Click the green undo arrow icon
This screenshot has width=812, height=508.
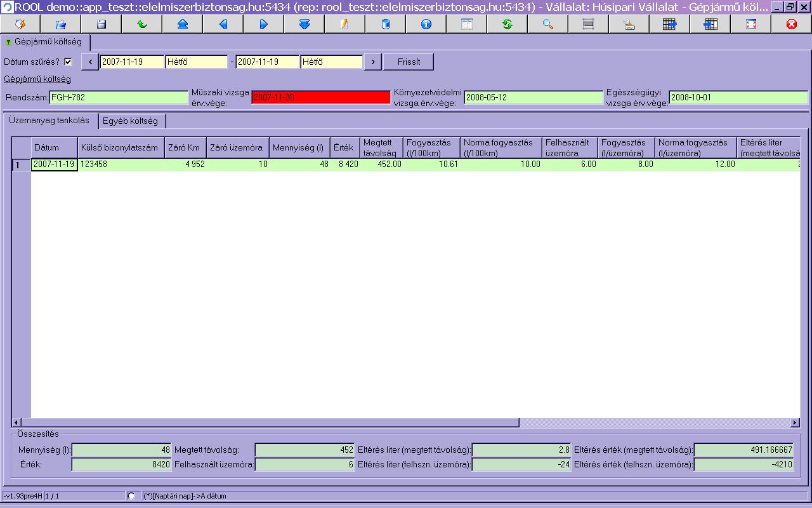click(x=142, y=24)
